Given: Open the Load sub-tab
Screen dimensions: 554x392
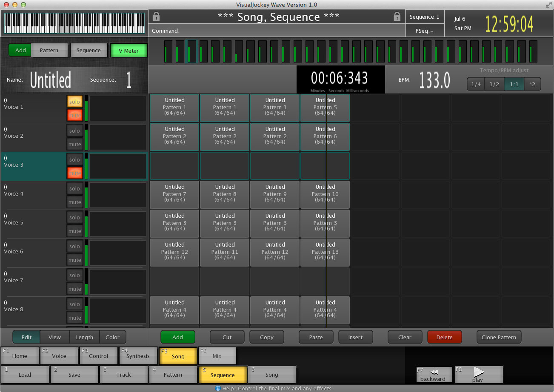Looking at the screenshot, I should [x=25, y=375].
